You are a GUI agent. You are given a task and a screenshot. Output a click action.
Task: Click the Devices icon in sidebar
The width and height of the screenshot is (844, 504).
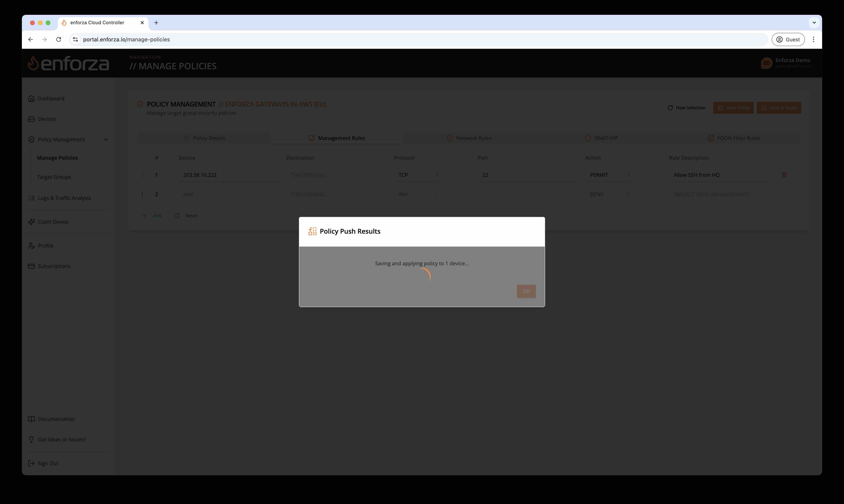tap(31, 119)
